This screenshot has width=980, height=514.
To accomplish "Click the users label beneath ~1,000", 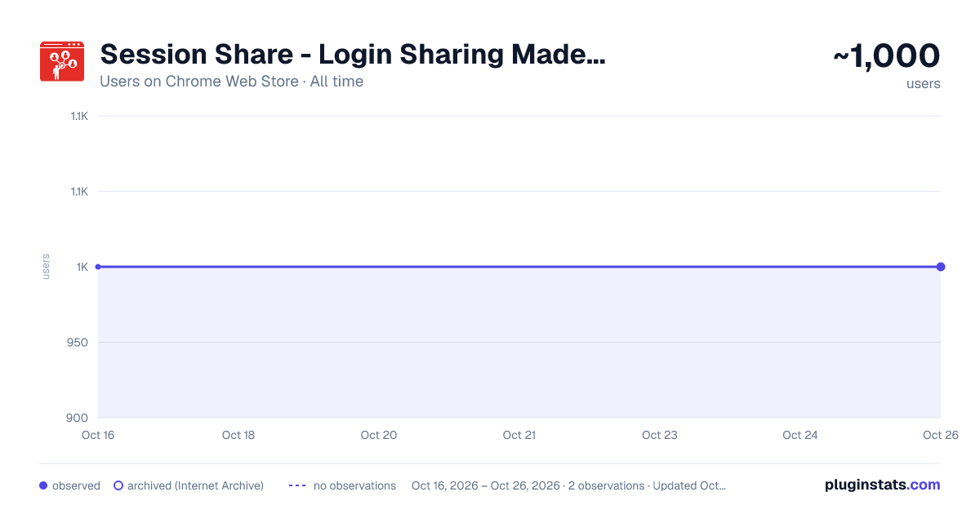I will (x=924, y=83).
